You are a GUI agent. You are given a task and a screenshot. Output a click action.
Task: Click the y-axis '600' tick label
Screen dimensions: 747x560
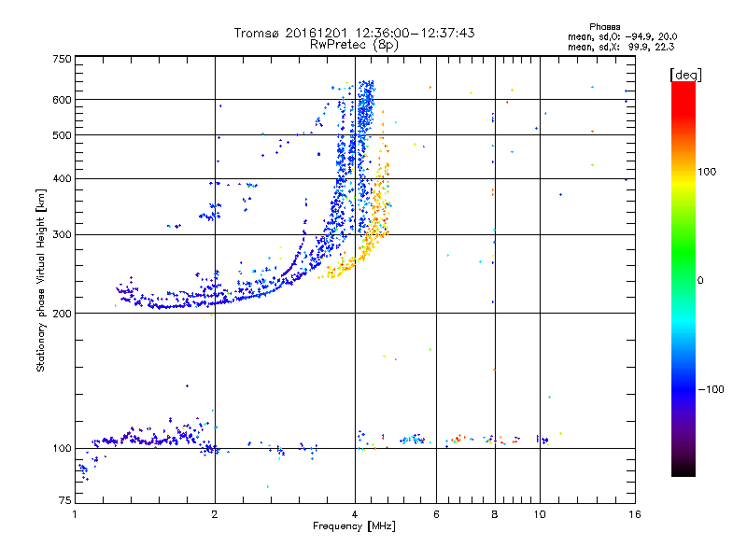(62, 100)
